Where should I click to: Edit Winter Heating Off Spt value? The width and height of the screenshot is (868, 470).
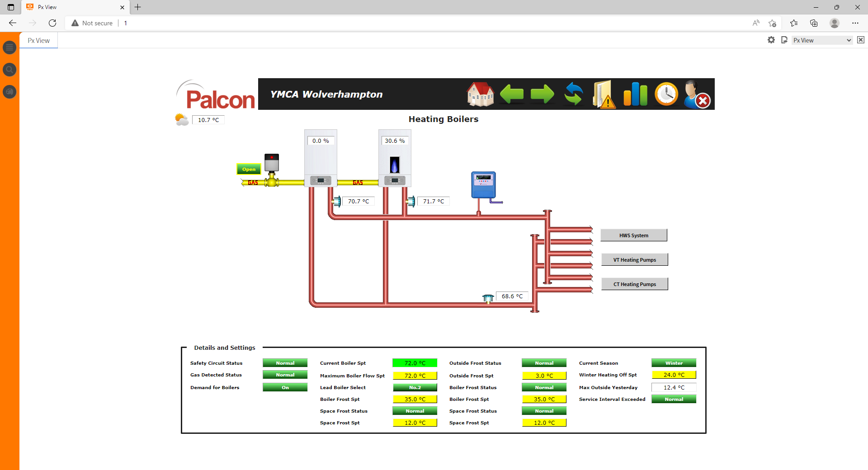(674, 375)
